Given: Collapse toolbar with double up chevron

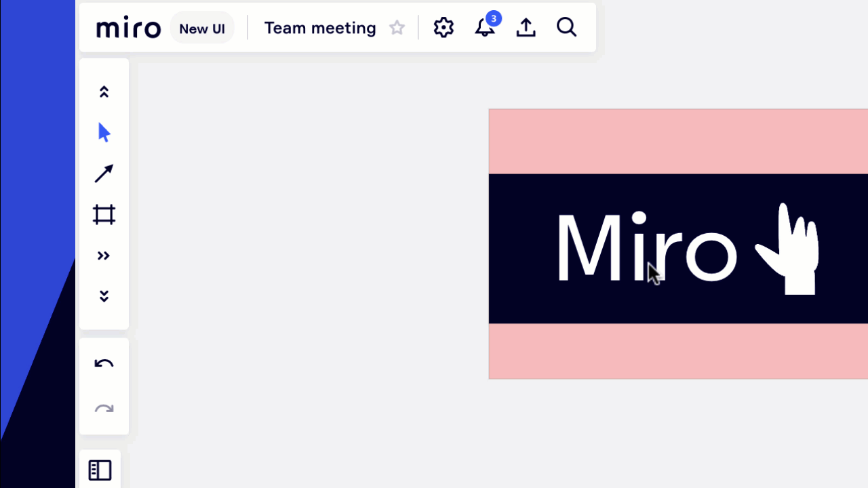Looking at the screenshot, I should (x=104, y=91).
